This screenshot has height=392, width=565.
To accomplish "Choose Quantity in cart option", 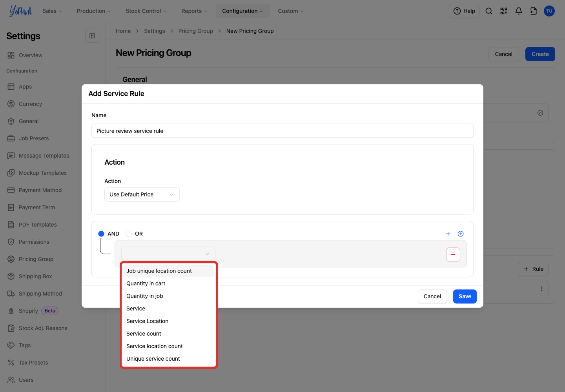I will [169, 283].
